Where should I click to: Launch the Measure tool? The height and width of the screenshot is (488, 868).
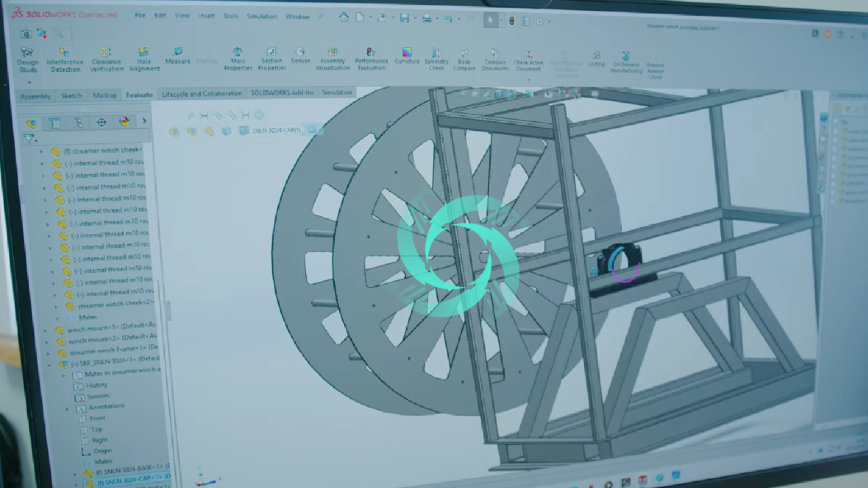[178, 56]
